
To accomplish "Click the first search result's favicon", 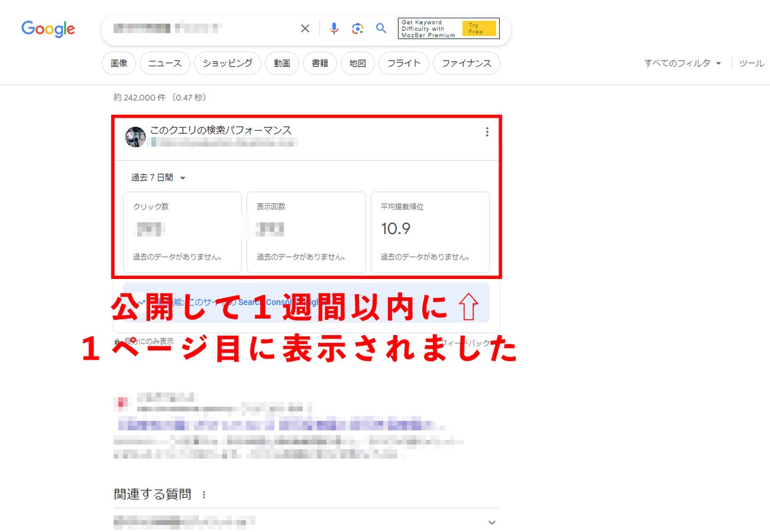I will click(x=122, y=402).
